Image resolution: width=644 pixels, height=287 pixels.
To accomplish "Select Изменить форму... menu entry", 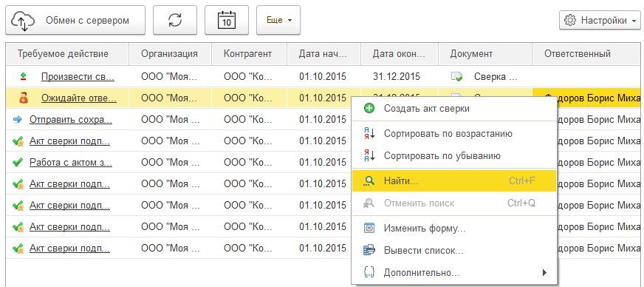I will [x=454, y=229].
